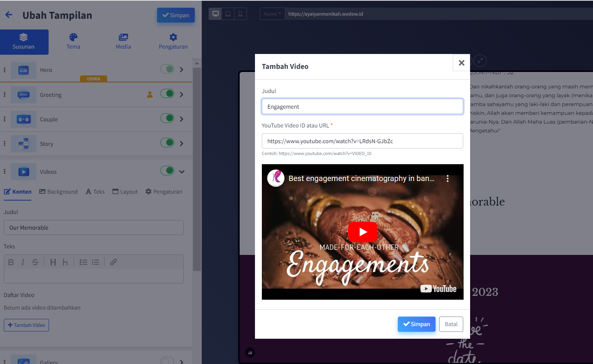
Task: Click the guest person icon on Greeting row
Action: (150, 95)
